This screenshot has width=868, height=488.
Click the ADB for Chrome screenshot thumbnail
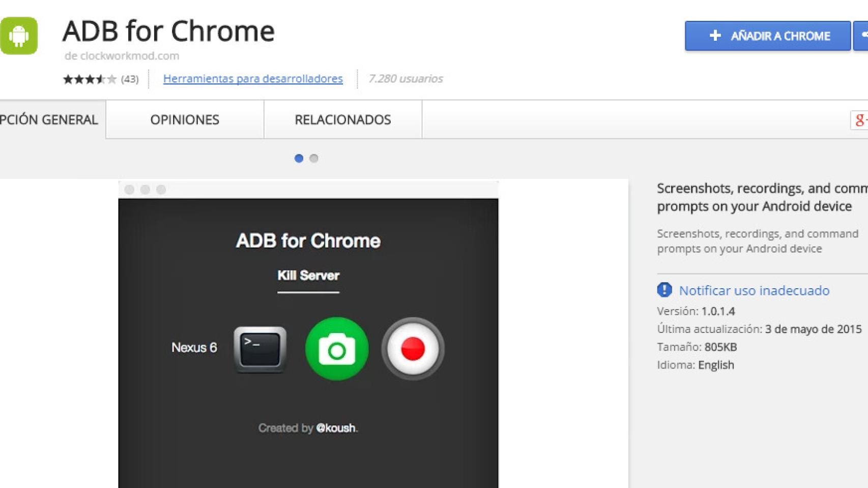308,334
